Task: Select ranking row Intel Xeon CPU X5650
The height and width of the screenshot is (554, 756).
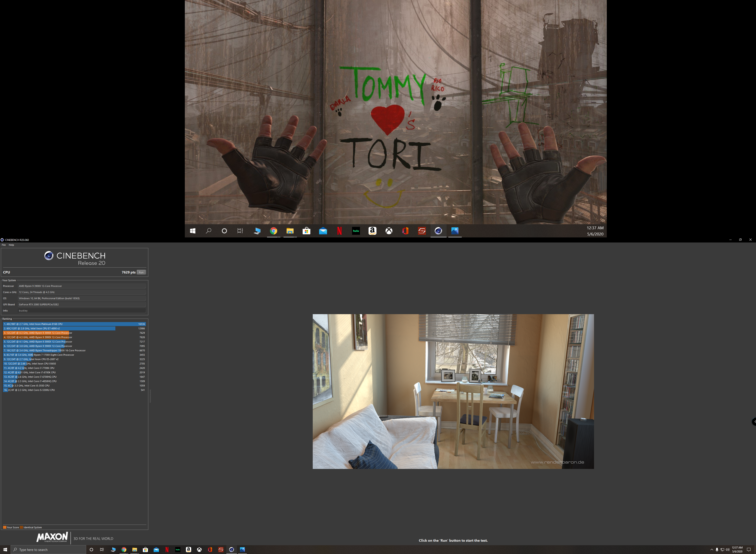Action: click(75, 364)
